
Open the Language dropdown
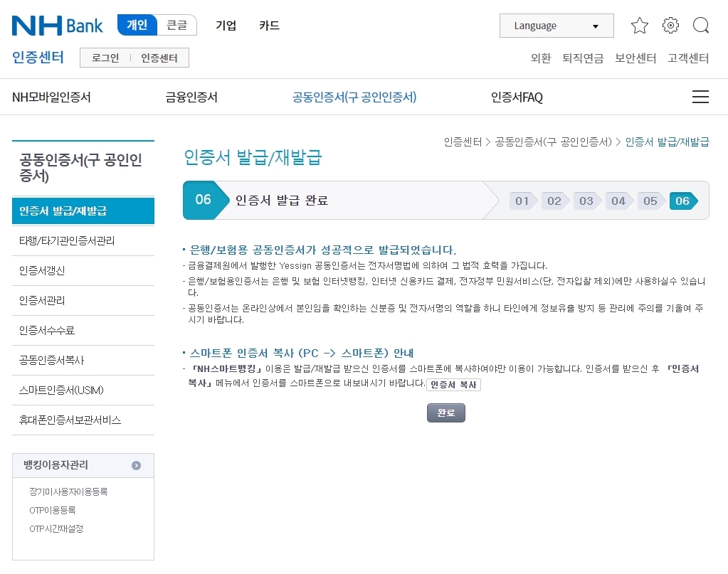[556, 25]
